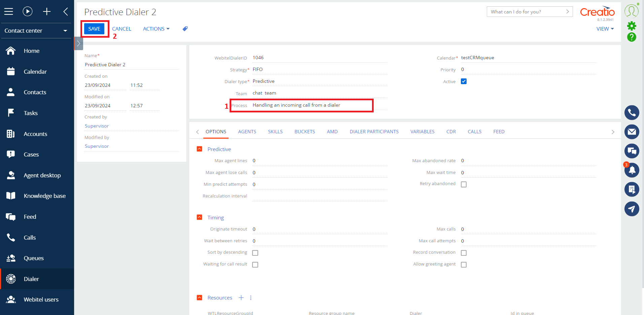
Task: Click the plus quick-add icon
Action: click(47, 12)
